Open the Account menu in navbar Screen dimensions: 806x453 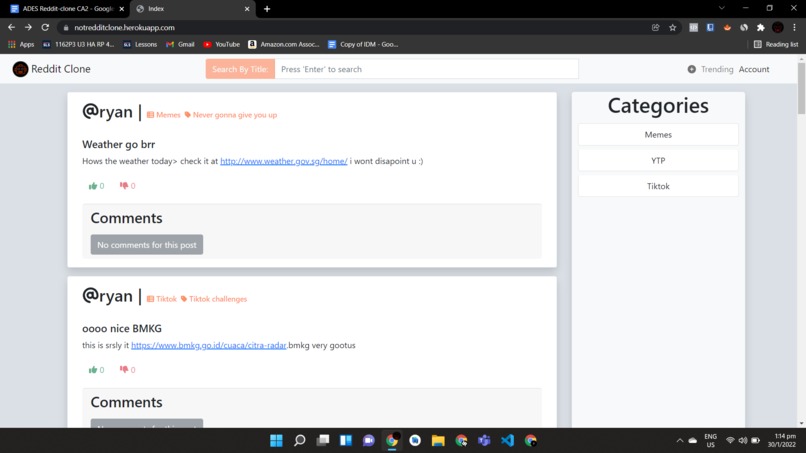pyautogui.click(x=754, y=69)
